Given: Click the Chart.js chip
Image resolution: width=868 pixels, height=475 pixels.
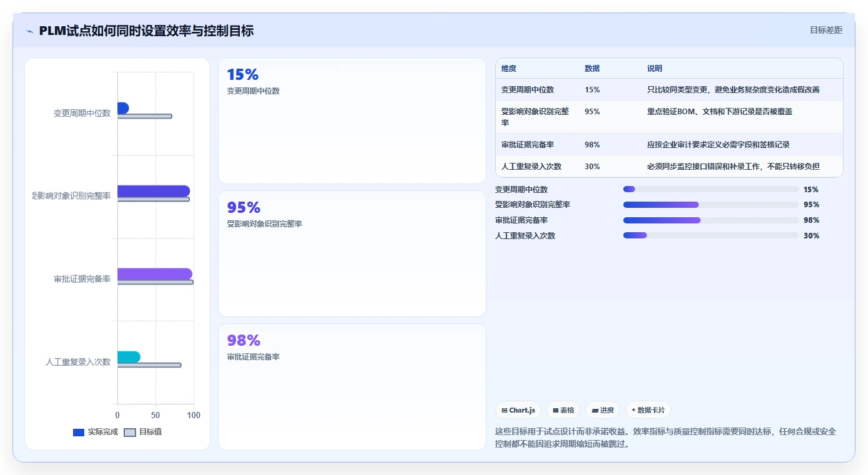Looking at the screenshot, I should 518,410.
